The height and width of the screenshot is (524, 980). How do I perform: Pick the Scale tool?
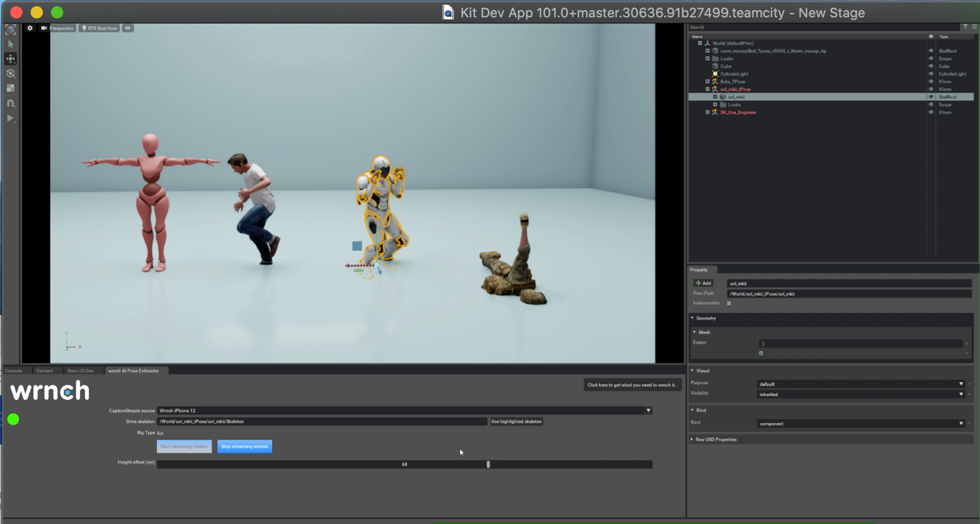[10, 88]
